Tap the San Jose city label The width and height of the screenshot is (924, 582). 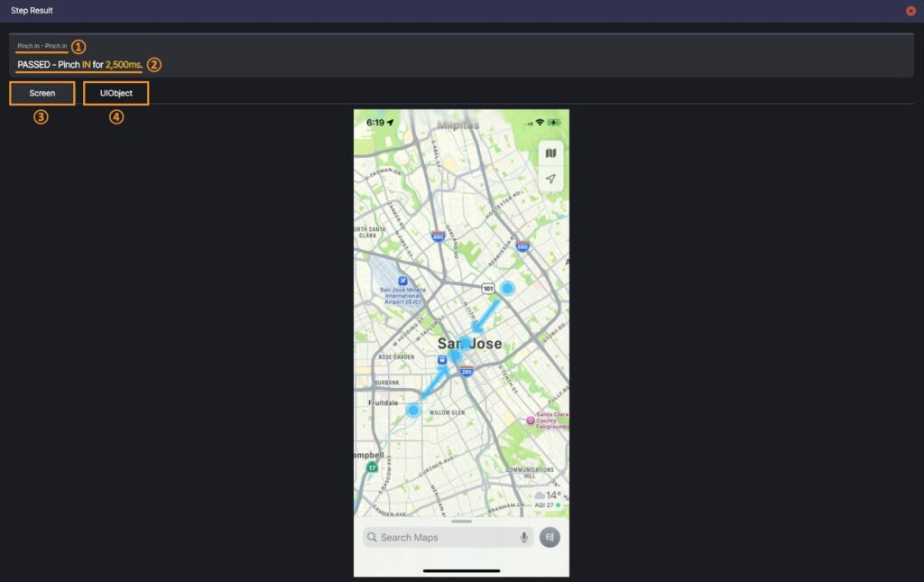469,344
